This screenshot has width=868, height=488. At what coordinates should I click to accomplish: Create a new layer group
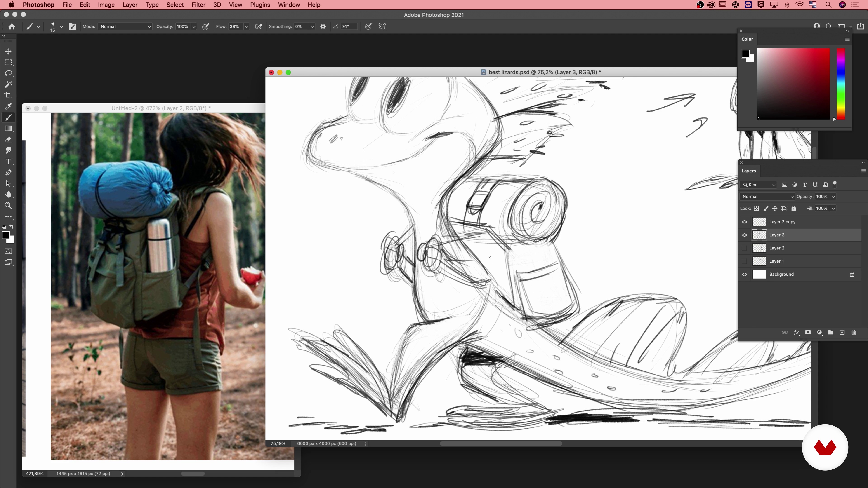[831, 332]
